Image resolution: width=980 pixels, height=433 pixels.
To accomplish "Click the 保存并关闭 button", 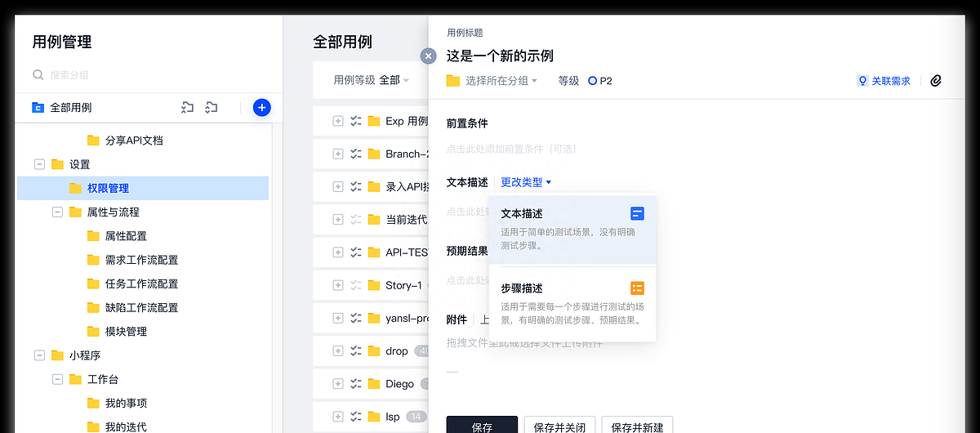I will [x=559, y=426].
